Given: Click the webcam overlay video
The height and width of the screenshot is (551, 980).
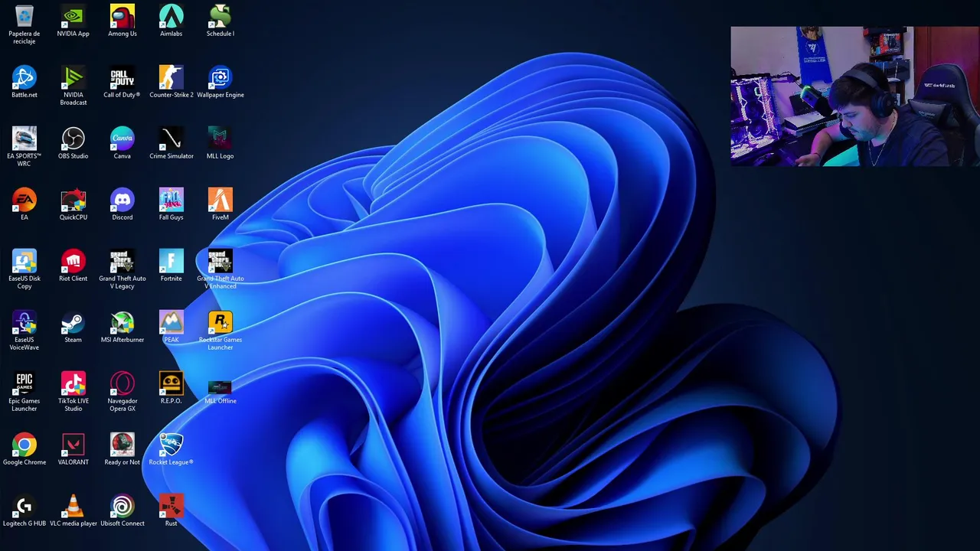Looking at the screenshot, I should (x=855, y=96).
